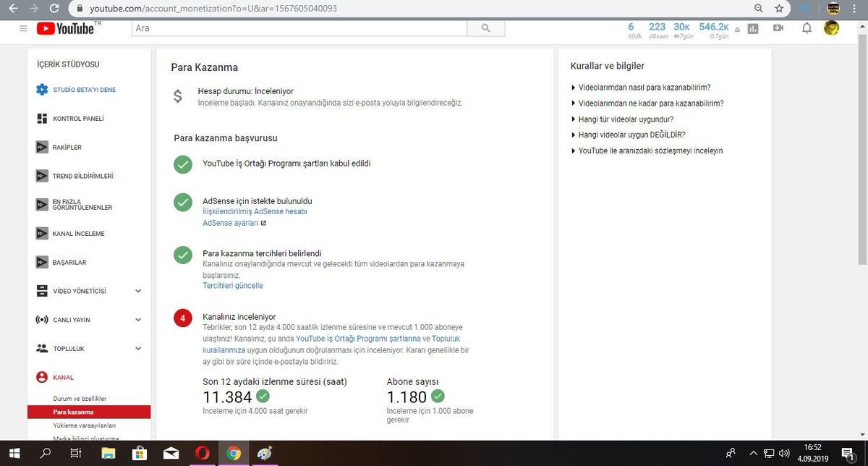This screenshot has width=868, height=466.
Task: Open the create video camera icon
Action: pos(778,28)
